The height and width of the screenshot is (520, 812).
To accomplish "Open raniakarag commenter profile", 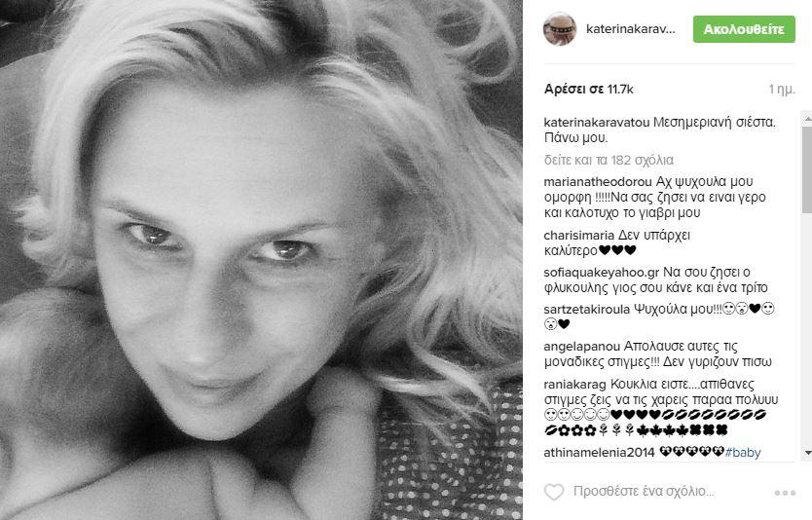I will tap(574, 385).
